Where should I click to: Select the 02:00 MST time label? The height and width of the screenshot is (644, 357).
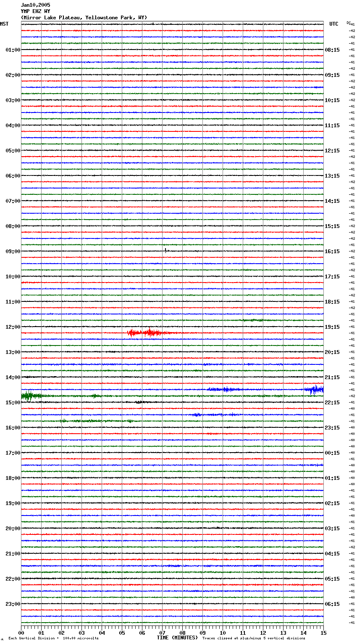point(13,75)
